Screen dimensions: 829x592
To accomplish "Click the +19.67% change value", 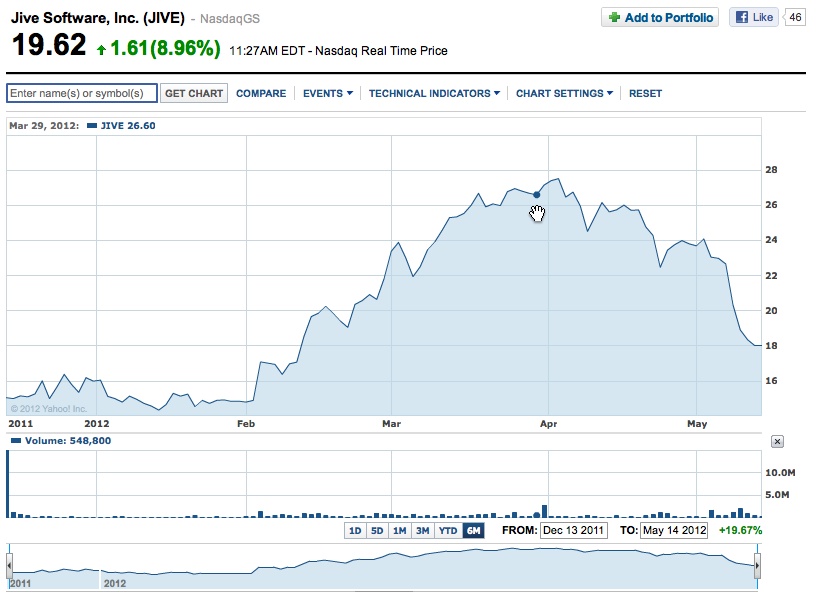I will pyautogui.click(x=740, y=530).
